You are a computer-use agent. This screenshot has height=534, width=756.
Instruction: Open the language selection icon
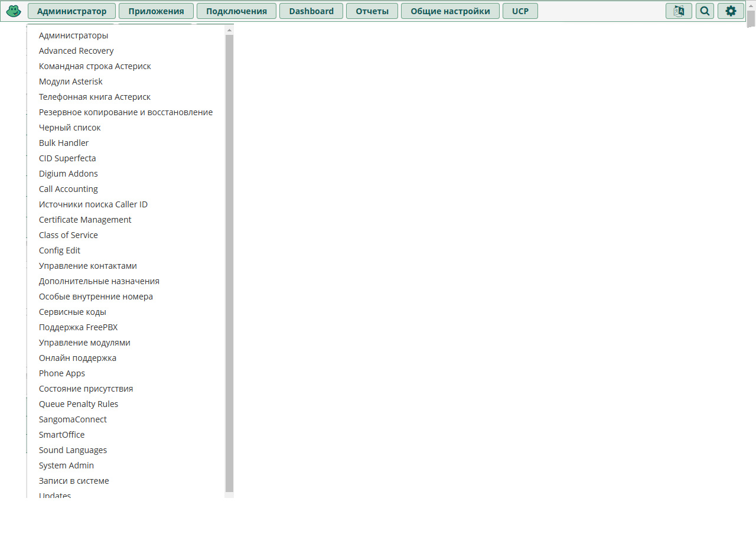(x=679, y=11)
